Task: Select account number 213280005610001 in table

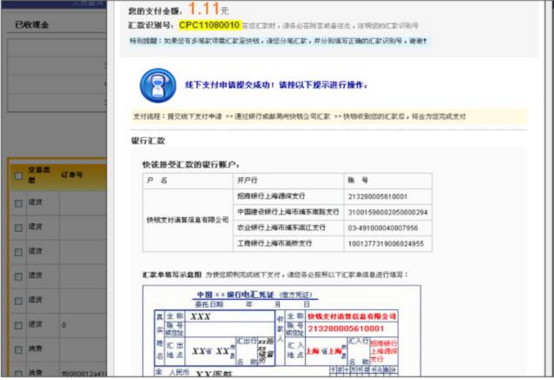Action: click(378, 197)
